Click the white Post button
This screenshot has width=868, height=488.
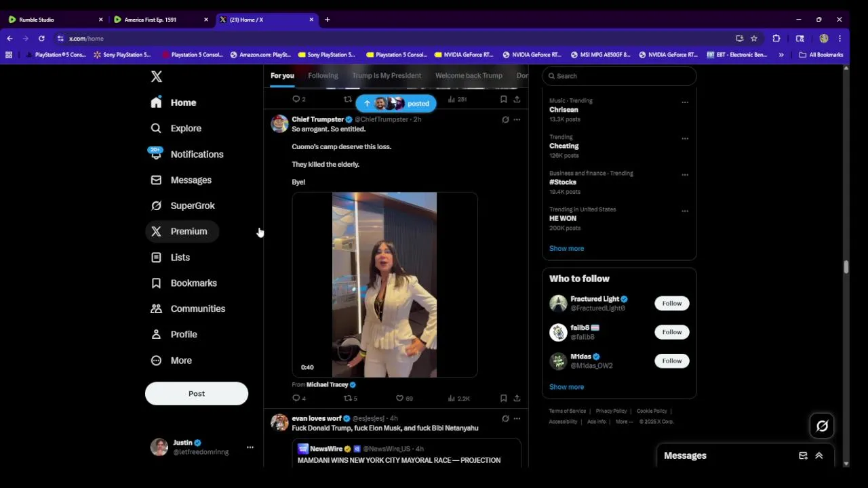[x=197, y=393]
